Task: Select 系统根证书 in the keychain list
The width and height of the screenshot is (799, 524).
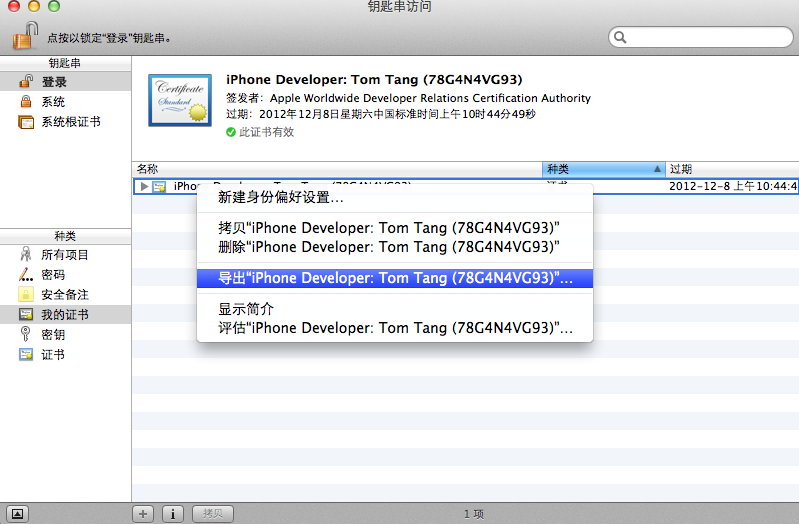Action: point(65,122)
